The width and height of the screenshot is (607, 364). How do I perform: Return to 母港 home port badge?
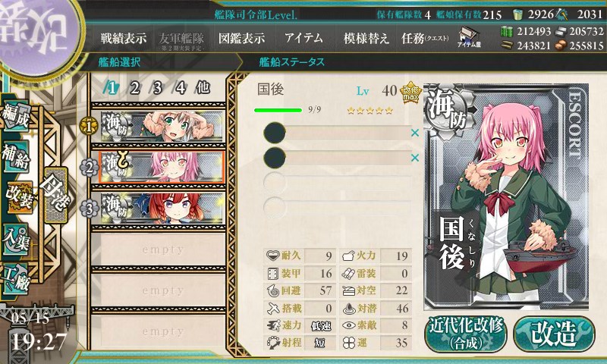[x=55, y=195]
